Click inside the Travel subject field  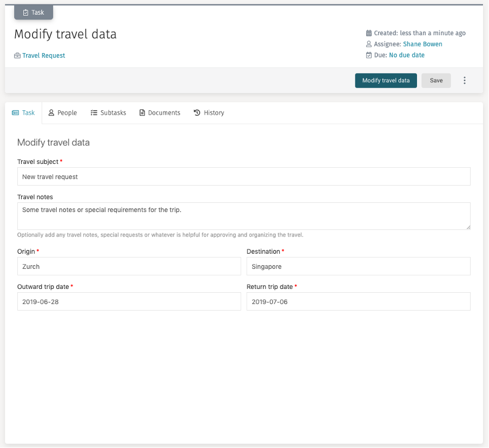tap(243, 176)
